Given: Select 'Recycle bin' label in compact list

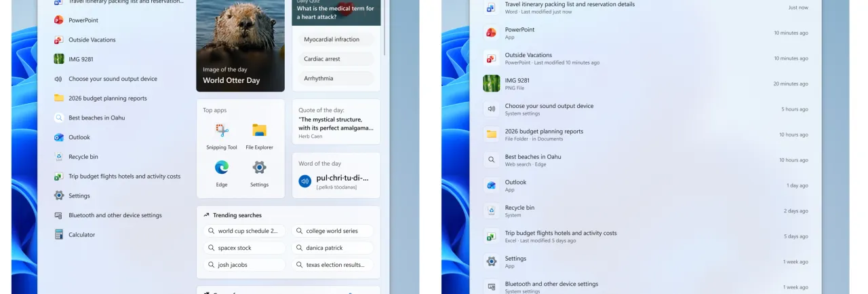Looking at the screenshot, I should click(x=83, y=157).
